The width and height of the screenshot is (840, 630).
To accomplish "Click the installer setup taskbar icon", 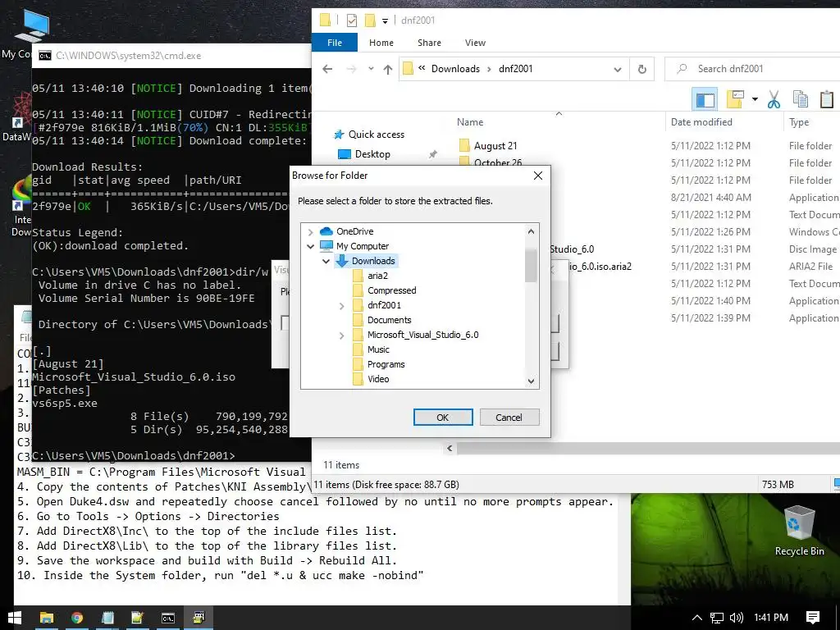I will [199, 618].
